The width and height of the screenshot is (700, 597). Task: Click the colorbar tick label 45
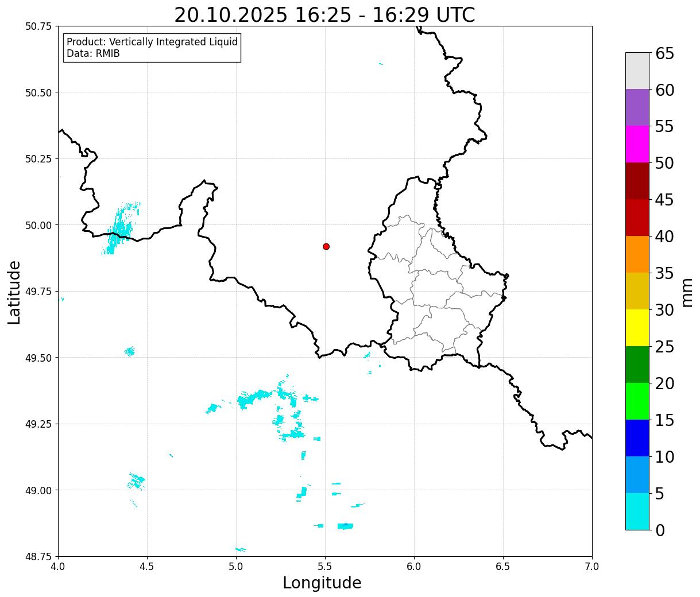pos(664,200)
